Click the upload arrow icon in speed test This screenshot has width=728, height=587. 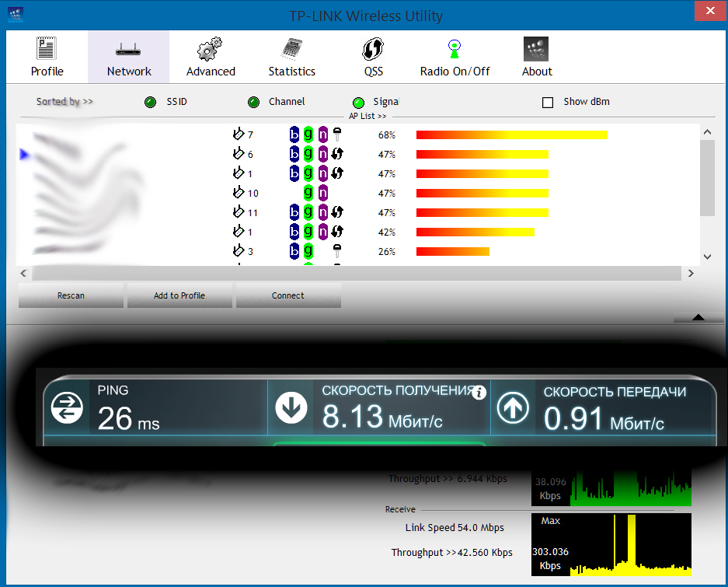coord(513,408)
